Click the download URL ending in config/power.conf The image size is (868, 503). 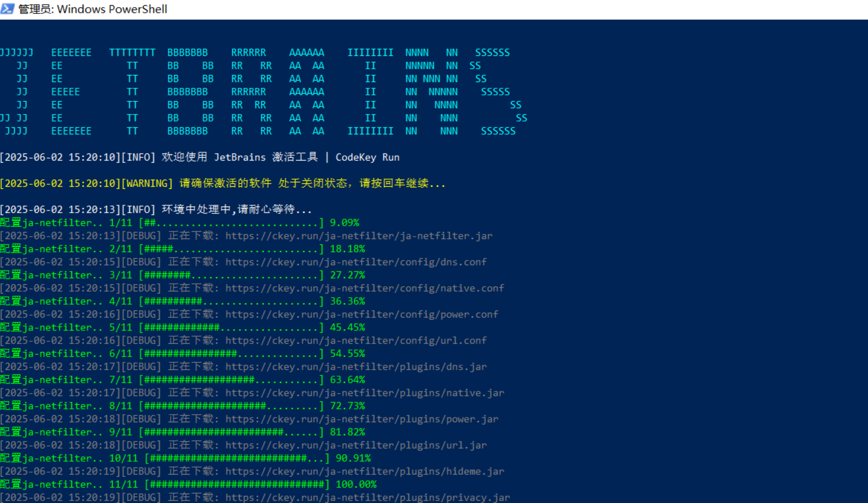[x=362, y=315]
